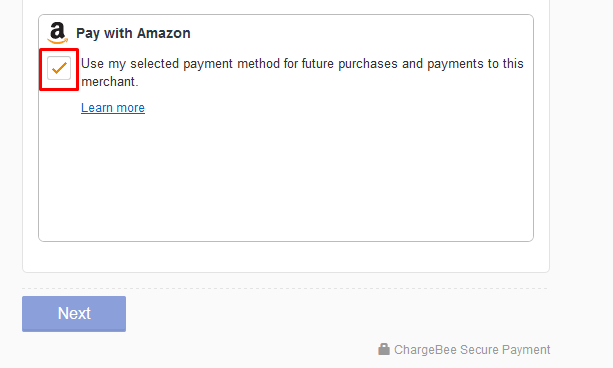
Task: Toggle the saved payment method checkbox
Action: 59,68
